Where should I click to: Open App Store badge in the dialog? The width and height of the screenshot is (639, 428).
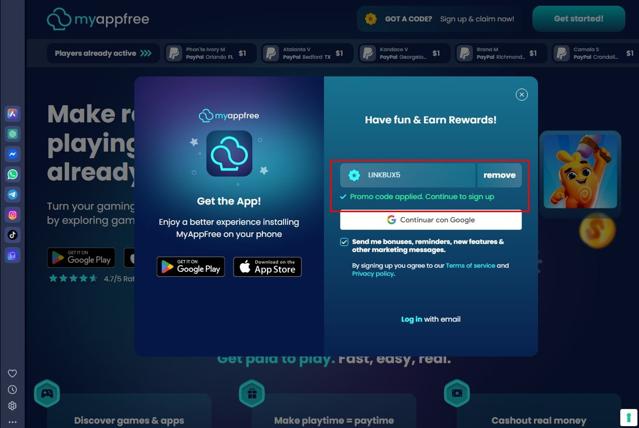tap(267, 267)
